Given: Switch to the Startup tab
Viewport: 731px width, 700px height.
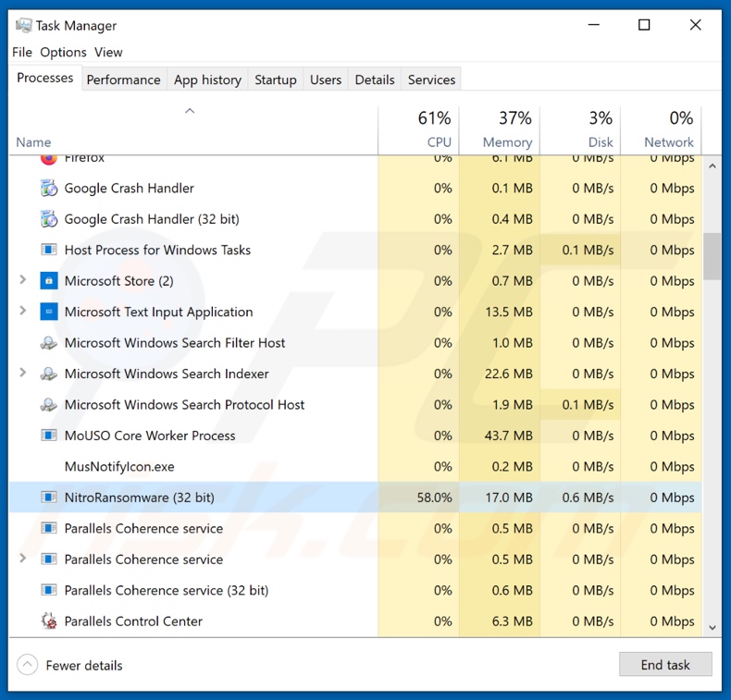Looking at the screenshot, I should [x=276, y=80].
